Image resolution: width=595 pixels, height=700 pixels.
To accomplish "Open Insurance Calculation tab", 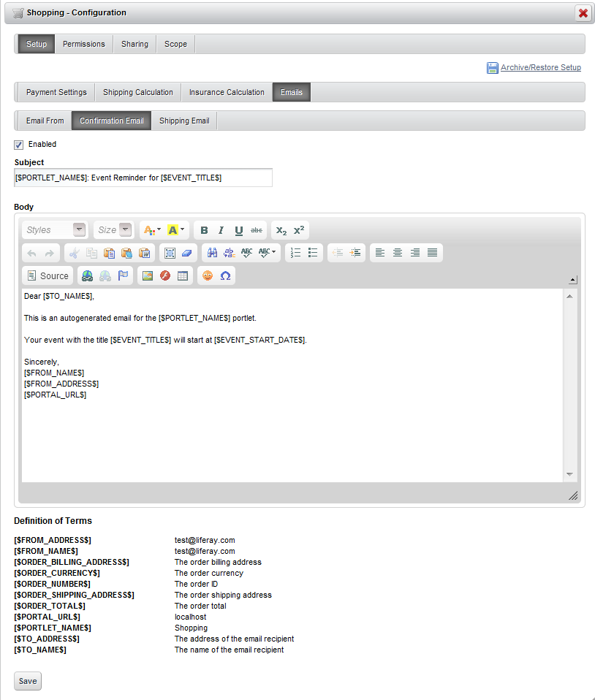I will 227,92.
